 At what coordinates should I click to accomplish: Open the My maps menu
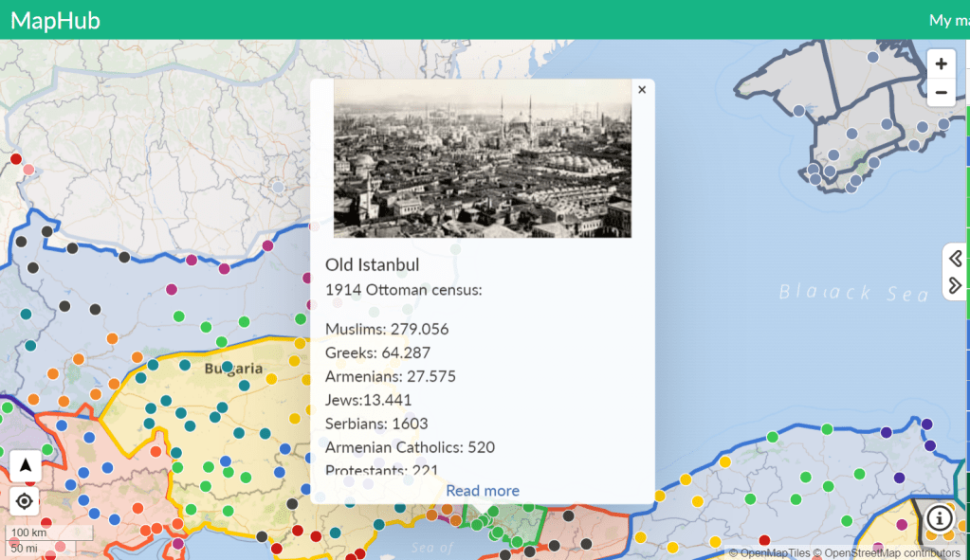(948, 20)
